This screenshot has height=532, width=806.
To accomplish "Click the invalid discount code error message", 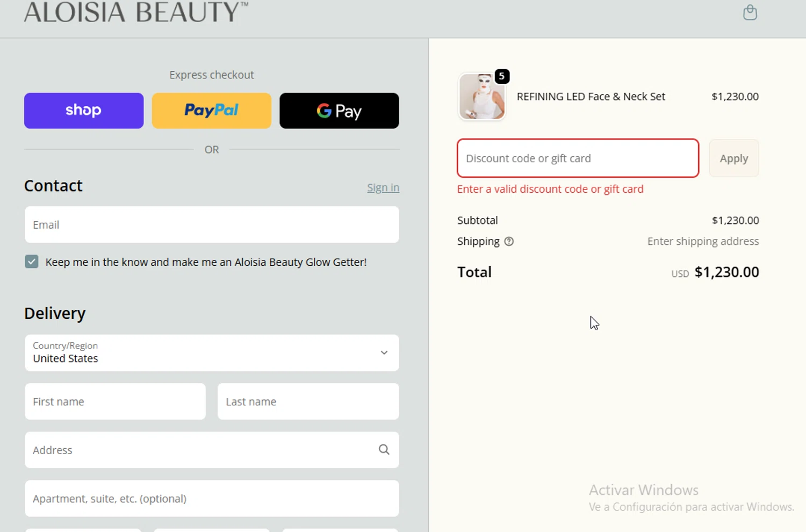I will tap(550, 189).
